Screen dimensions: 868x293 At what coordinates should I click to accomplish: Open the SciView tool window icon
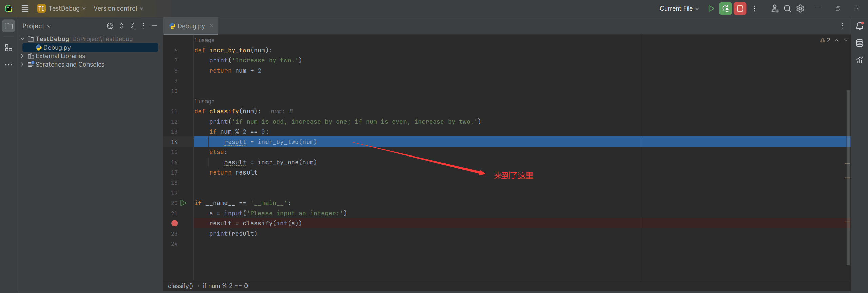(x=860, y=60)
